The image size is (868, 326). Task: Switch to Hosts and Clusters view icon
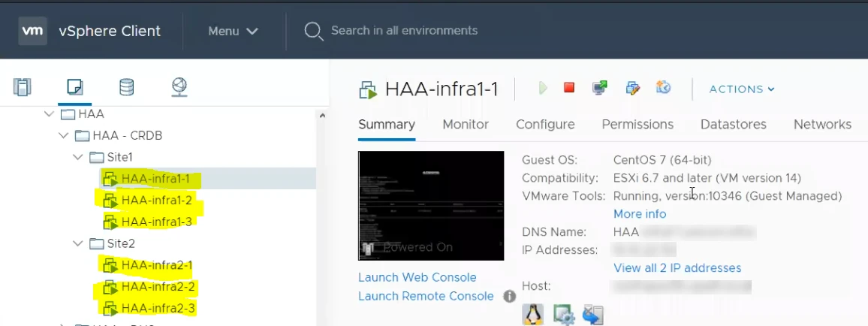coord(22,87)
